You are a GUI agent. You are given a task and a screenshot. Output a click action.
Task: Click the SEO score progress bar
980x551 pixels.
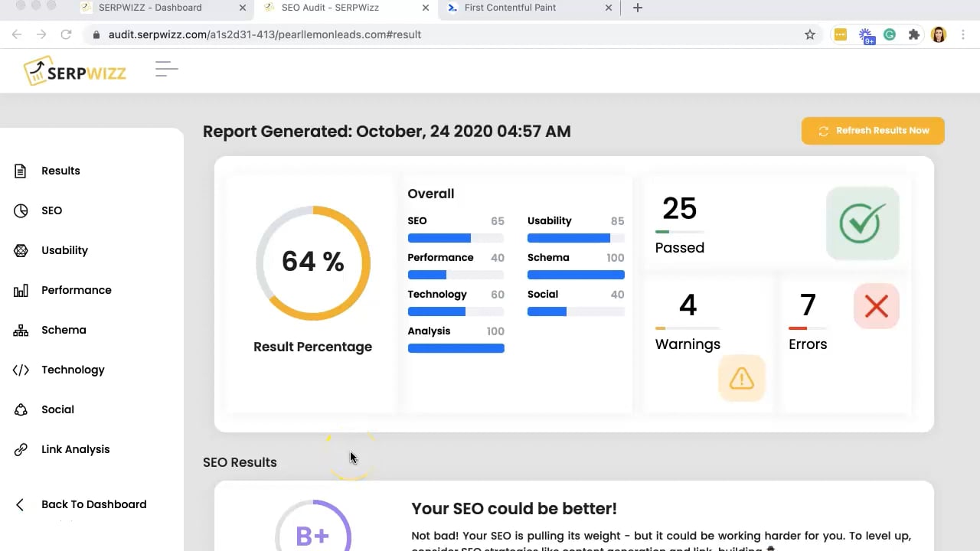point(456,238)
